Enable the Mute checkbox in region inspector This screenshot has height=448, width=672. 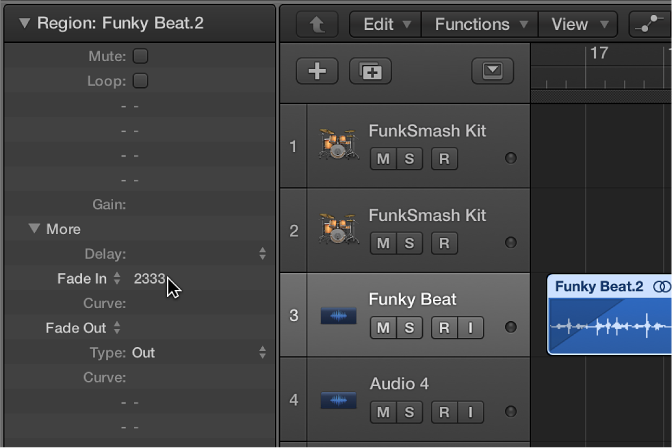pos(141,57)
